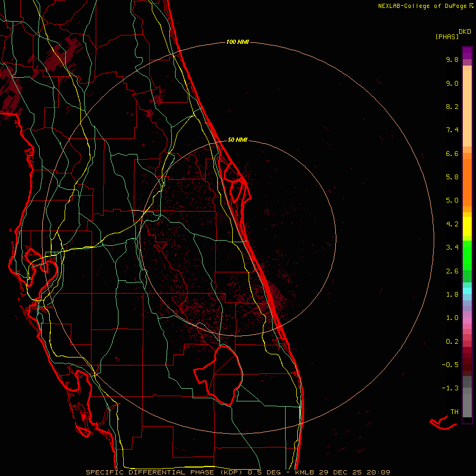
Task: Click the 1.8 legend value
Action: coord(452,295)
